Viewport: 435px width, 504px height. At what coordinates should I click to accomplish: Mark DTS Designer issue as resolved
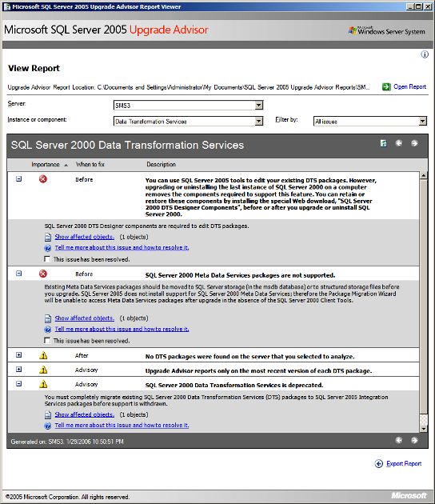47,259
